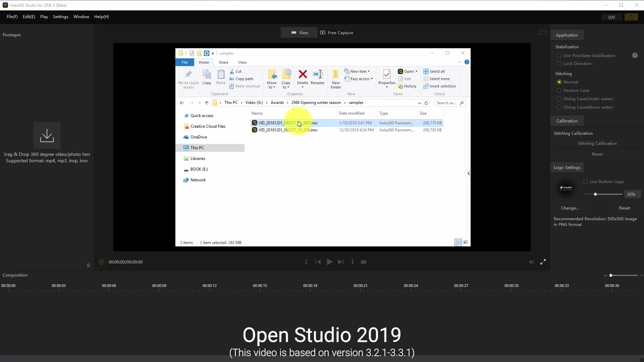Click the play button on timeline
The height and width of the screenshot is (362, 644).
[329, 262]
